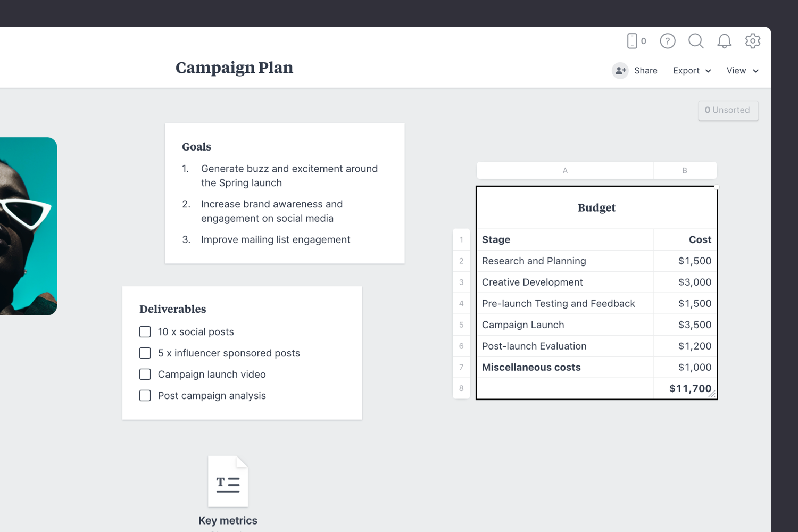Viewport: 798px width, 532px height.
Task: Click the 0 Unsorted button
Action: click(728, 110)
